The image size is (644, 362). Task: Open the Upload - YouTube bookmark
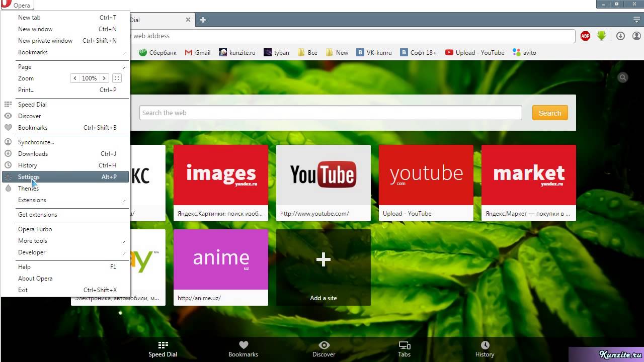pyautogui.click(x=474, y=52)
